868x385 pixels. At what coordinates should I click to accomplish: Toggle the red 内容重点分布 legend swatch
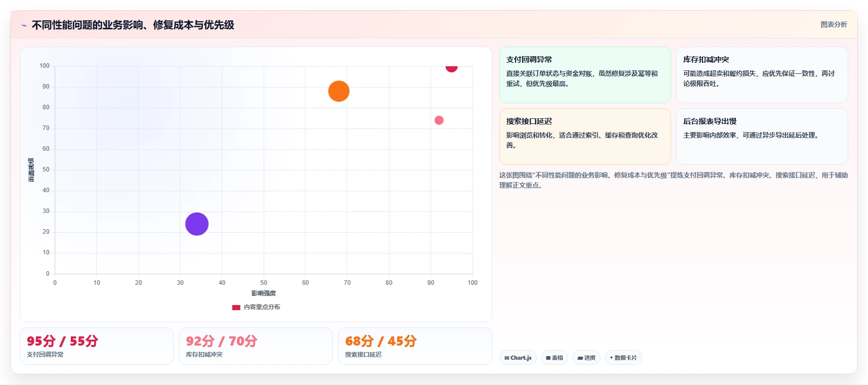coord(236,307)
